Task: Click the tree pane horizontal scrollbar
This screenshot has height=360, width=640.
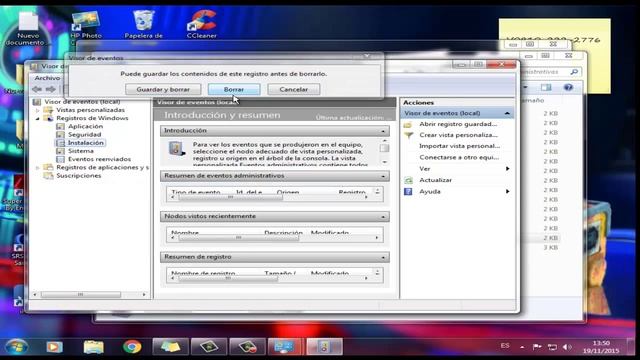Action: 89,294
